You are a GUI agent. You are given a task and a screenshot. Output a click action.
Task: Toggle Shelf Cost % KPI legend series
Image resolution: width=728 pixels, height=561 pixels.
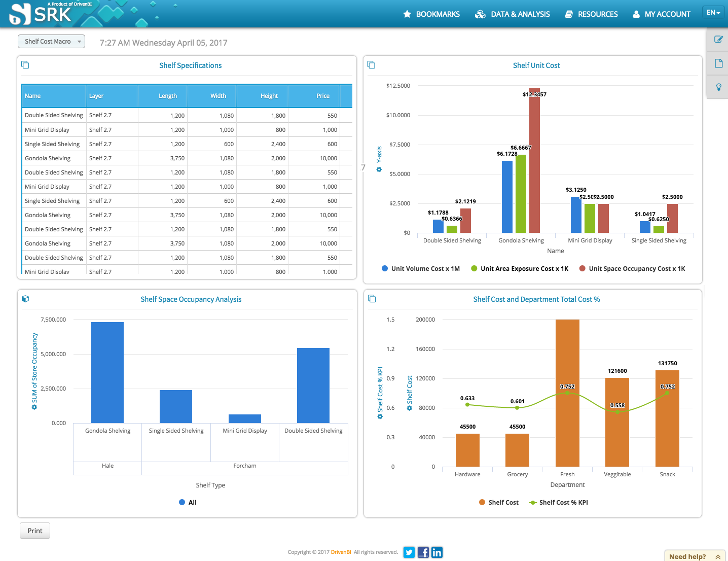pyautogui.click(x=558, y=503)
